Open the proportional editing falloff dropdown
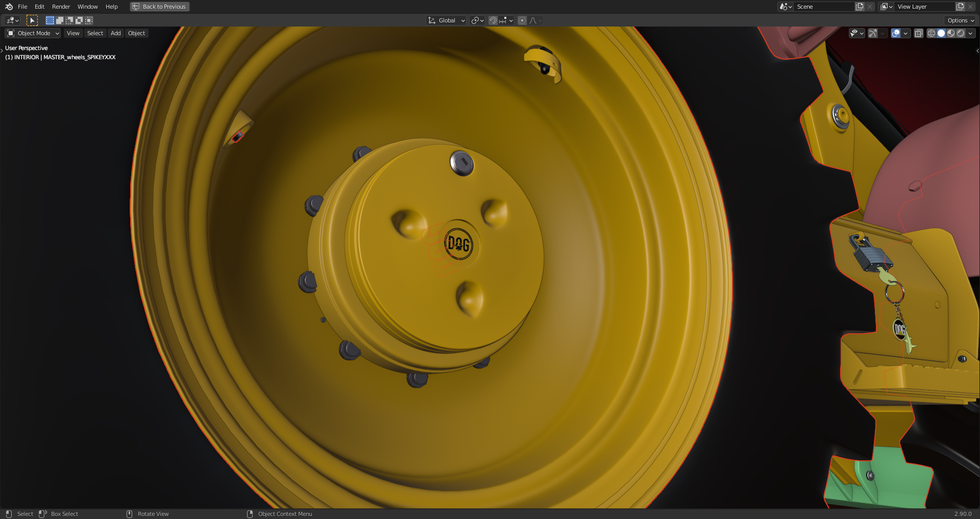Viewport: 980px width, 519px height. coord(535,20)
